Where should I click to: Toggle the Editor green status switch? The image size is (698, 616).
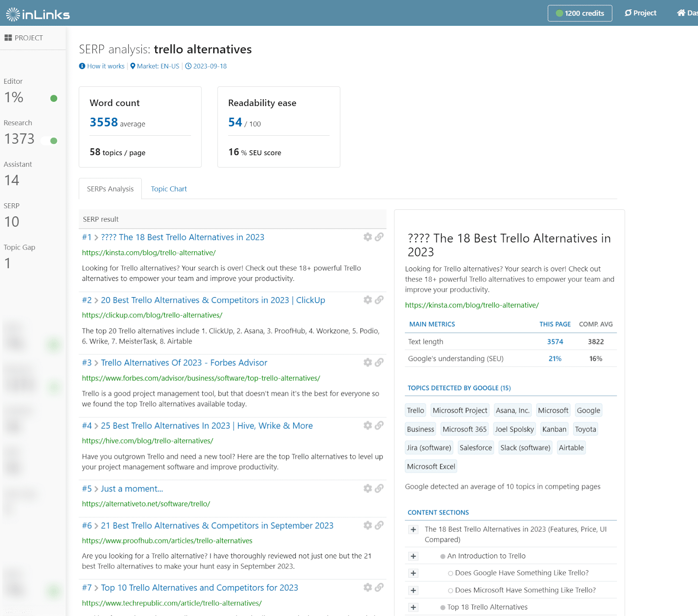pyautogui.click(x=54, y=98)
